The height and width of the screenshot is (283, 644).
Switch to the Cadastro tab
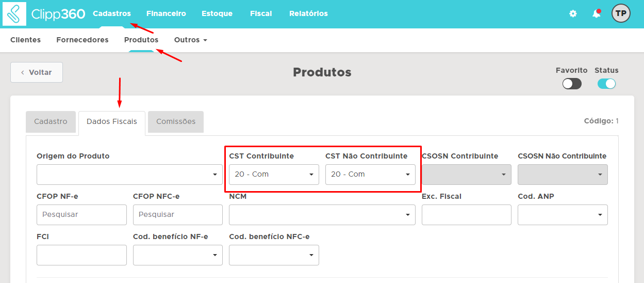[51, 122]
